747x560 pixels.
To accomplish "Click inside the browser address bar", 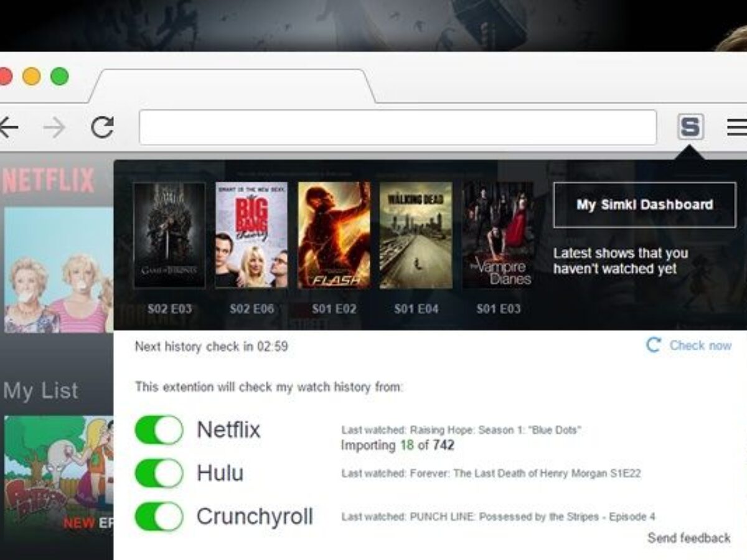I will click(x=397, y=128).
